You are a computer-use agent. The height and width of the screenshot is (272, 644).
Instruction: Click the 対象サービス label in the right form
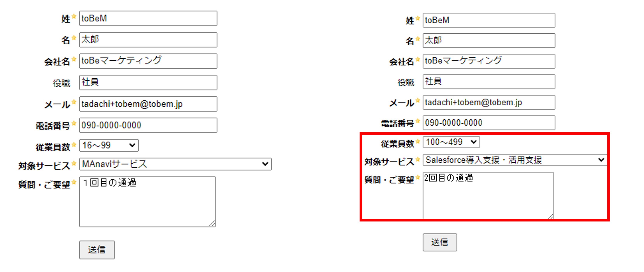coord(389,162)
